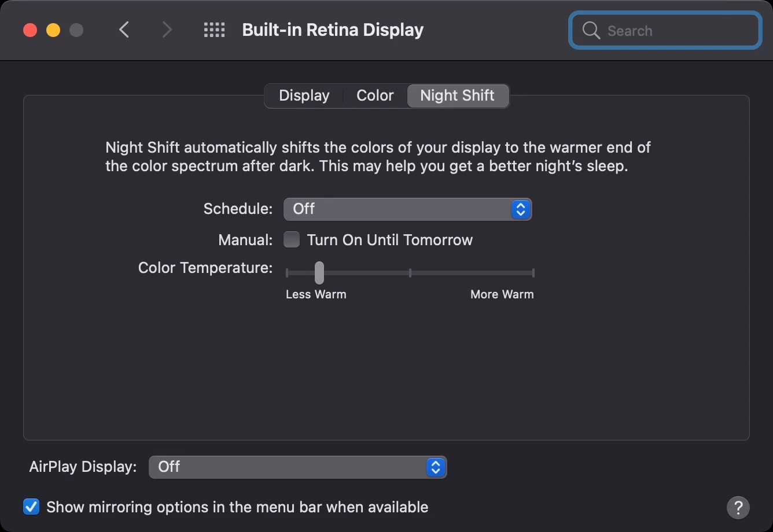
Task: Click the "Less Warm" label
Action: click(x=316, y=294)
